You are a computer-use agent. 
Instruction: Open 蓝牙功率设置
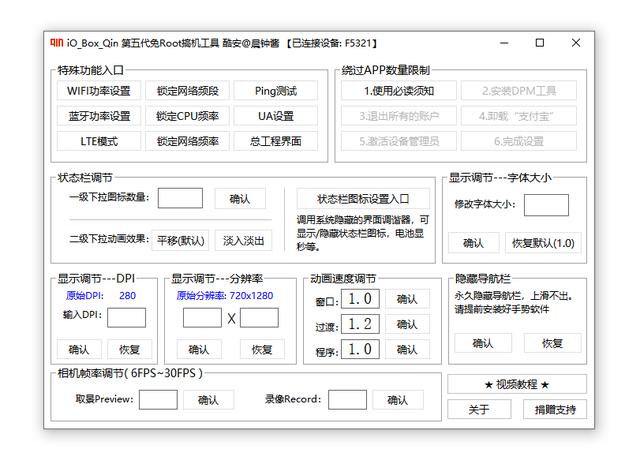coord(99,116)
